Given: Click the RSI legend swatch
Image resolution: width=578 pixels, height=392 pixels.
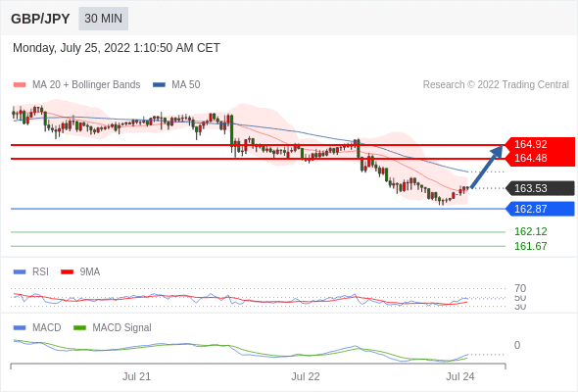Looking at the screenshot, I should coord(20,272).
